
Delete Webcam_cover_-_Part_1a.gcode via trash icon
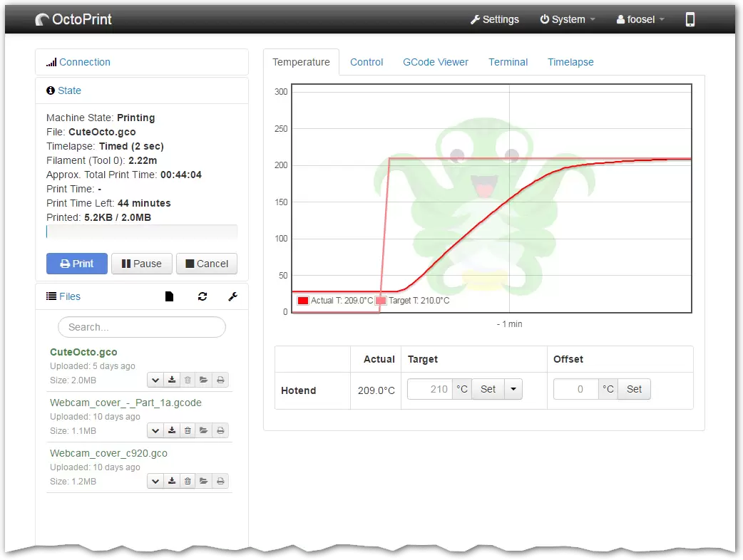tap(188, 430)
